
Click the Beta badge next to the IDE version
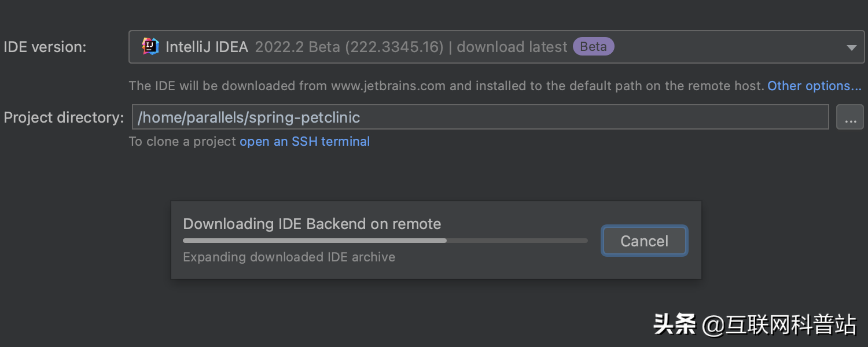pos(593,46)
